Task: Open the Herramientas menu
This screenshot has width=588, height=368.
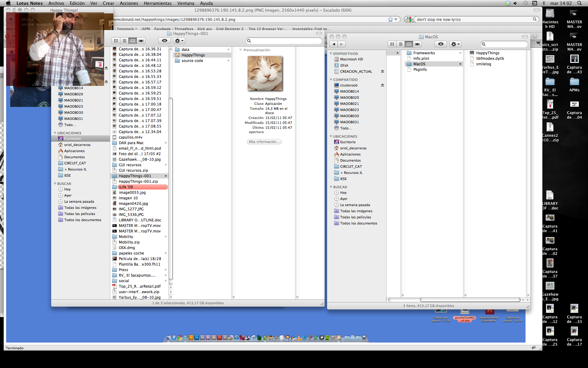Action: (x=157, y=3)
